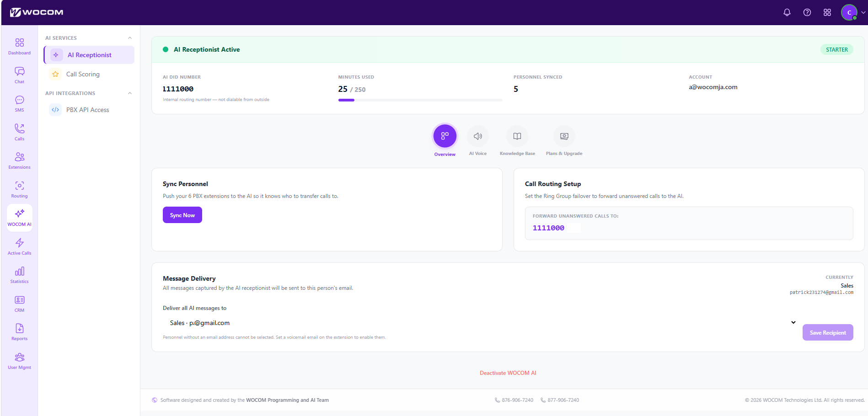Click current recipient email patrick231274@gmail.com
The width and height of the screenshot is (868, 416).
[x=821, y=292]
